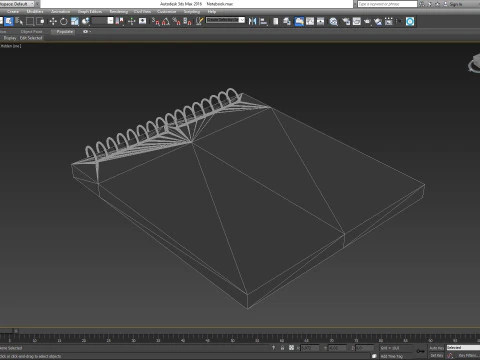Open the Animation menu
Viewport: 480px width, 360px height.
(60, 11)
